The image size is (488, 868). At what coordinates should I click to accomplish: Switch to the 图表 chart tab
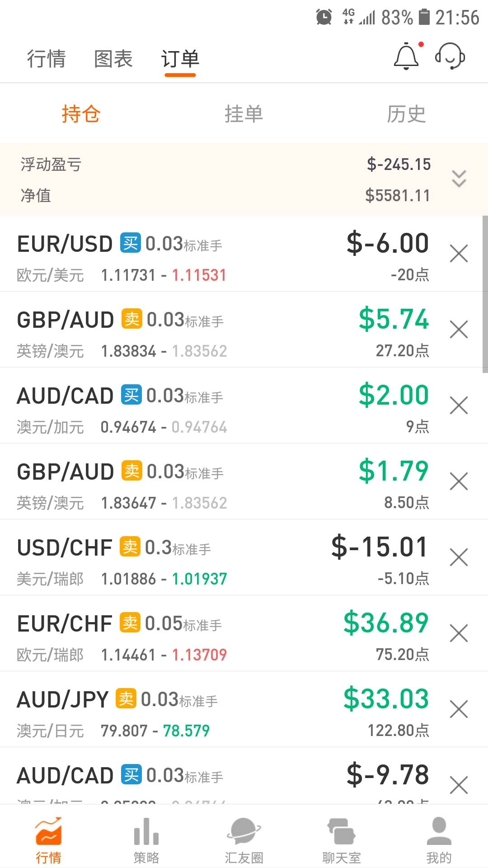click(113, 59)
